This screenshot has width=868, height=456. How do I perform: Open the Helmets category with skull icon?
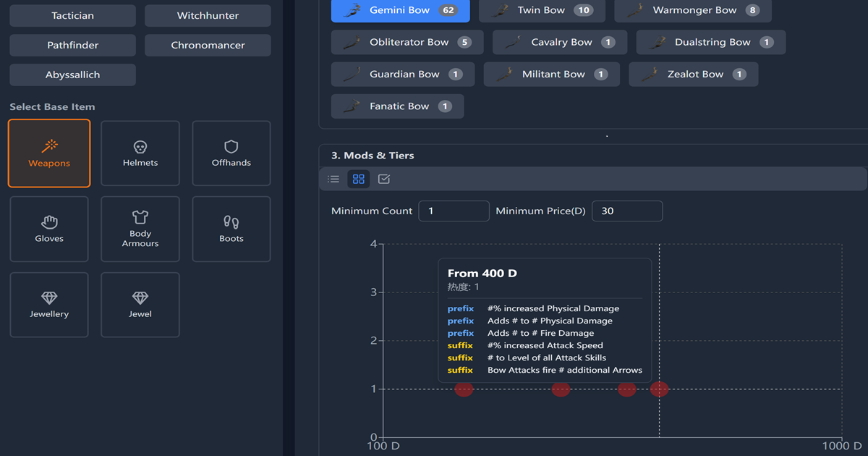[140, 147]
